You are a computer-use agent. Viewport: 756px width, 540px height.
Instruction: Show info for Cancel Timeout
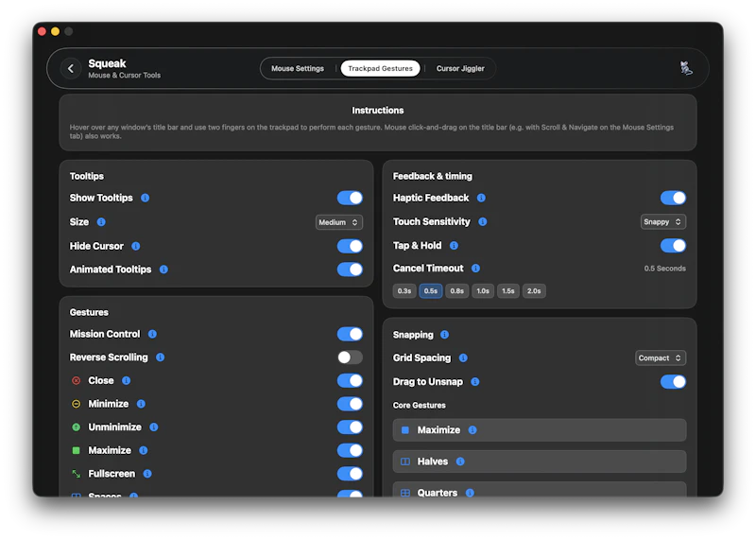(476, 269)
